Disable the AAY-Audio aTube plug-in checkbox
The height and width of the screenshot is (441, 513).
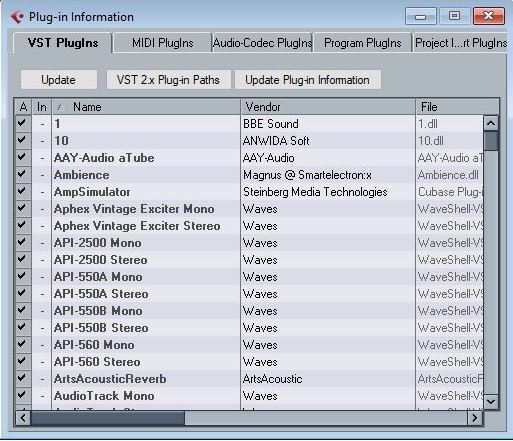click(x=22, y=157)
